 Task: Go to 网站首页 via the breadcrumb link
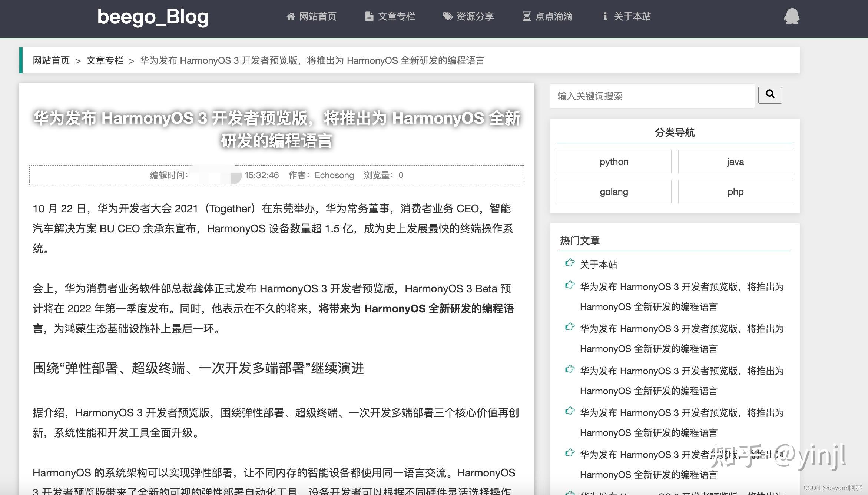coord(51,60)
